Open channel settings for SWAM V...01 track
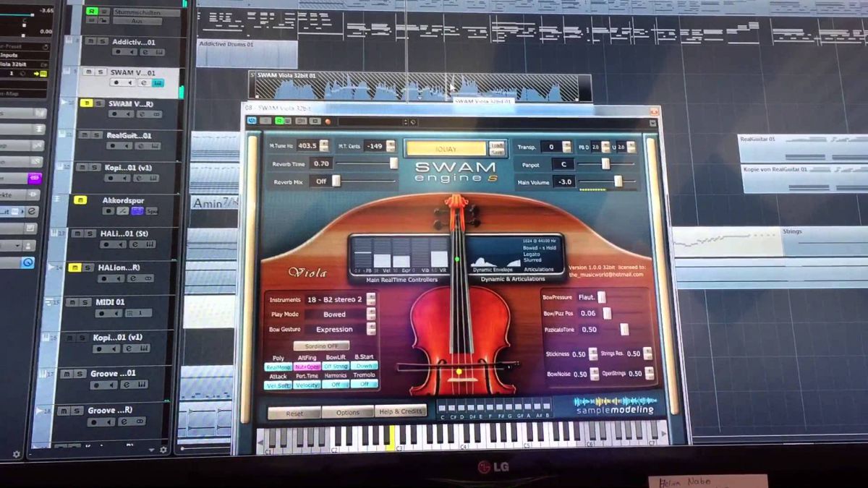The width and height of the screenshot is (868, 488). [x=144, y=83]
